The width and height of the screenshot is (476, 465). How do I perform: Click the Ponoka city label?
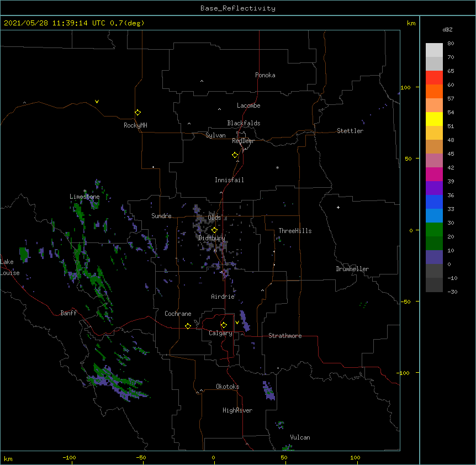click(x=265, y=75)
